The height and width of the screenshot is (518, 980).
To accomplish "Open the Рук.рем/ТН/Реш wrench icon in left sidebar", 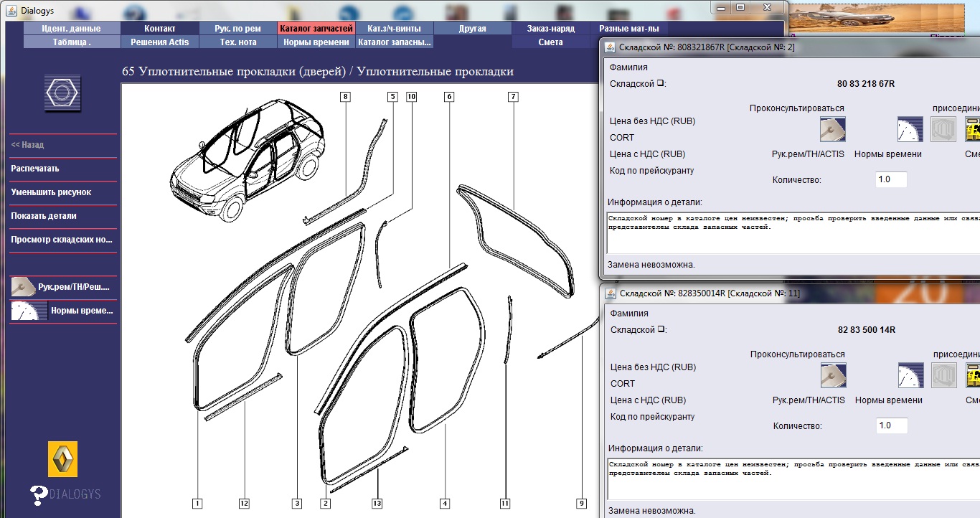I will (x=23, y=287).
